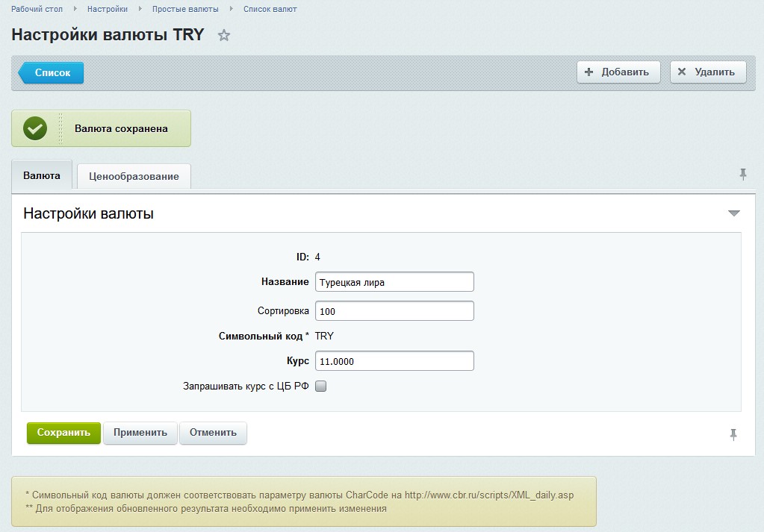
Task: Click the pin icon beside the form buttons
Action: (733, 434)
